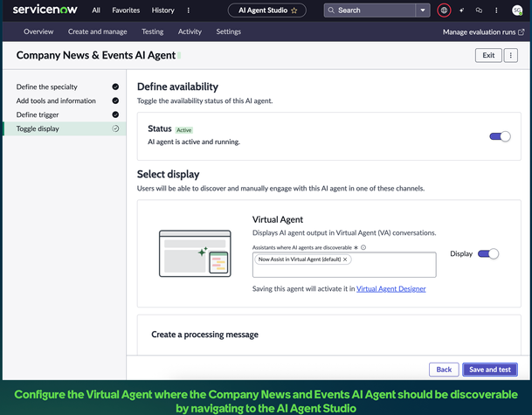Open the Activity tab
532x415 pixels.
190,31
